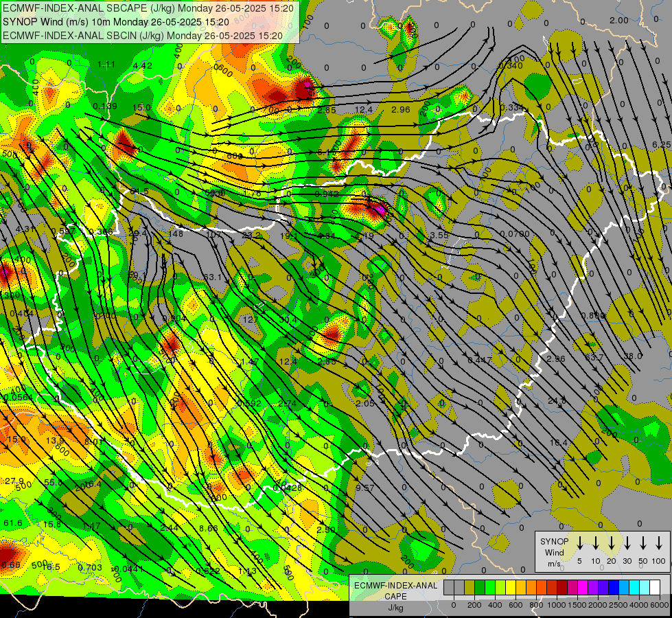Click the station value 0.0441
The height and width of the screenshot is (618, 672).
[x=129, y=569]
